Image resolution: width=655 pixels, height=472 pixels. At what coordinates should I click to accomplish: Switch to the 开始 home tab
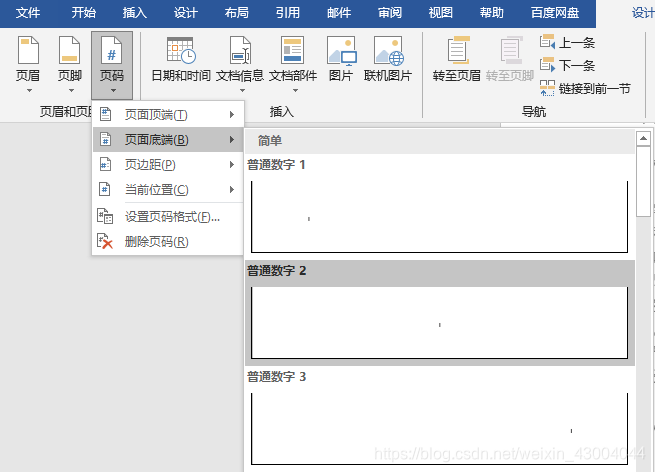click(84, 13)
